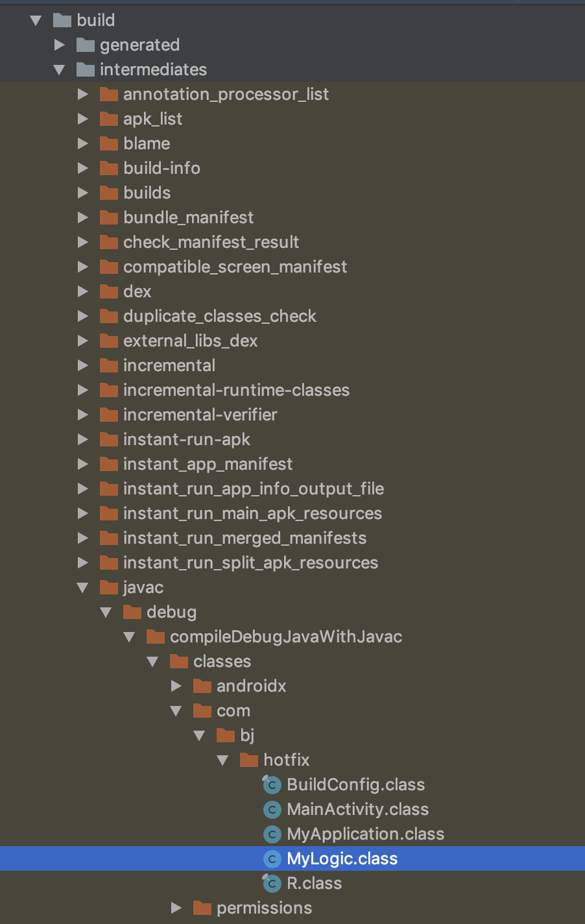Click the BuildConfig.class file icon
This screenshot has width=585, height=924.
click(x=272, y=784)
